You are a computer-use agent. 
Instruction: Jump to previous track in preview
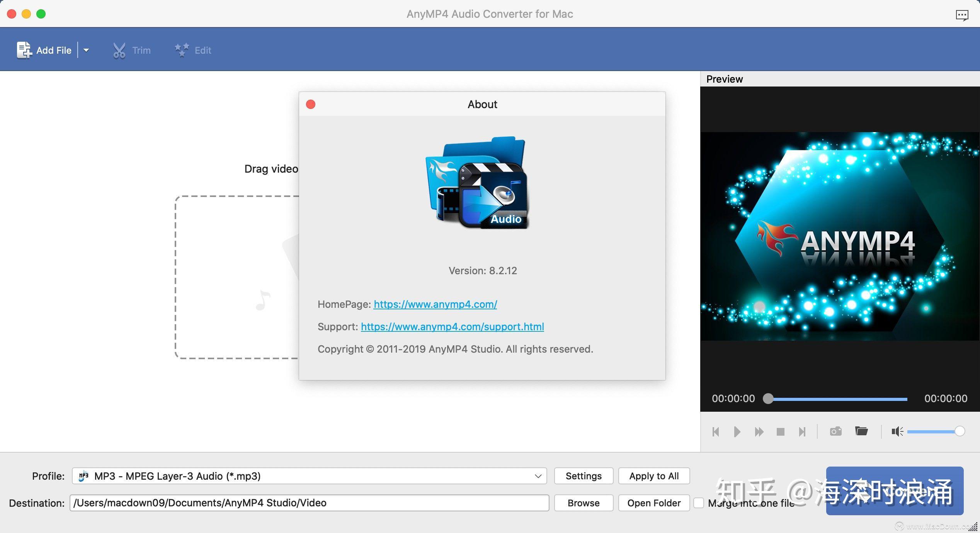[x=715, y=431]
